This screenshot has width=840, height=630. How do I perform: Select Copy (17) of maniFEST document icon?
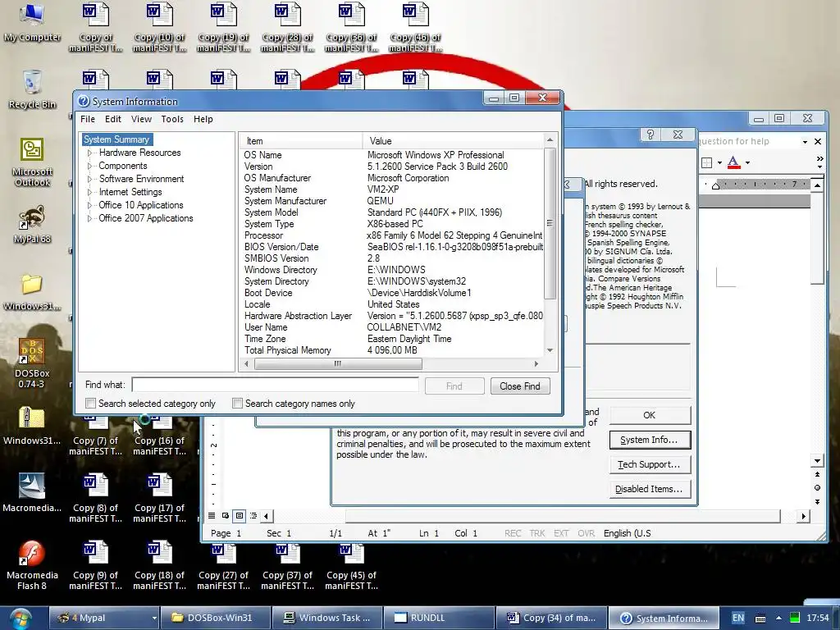point(160,497)
